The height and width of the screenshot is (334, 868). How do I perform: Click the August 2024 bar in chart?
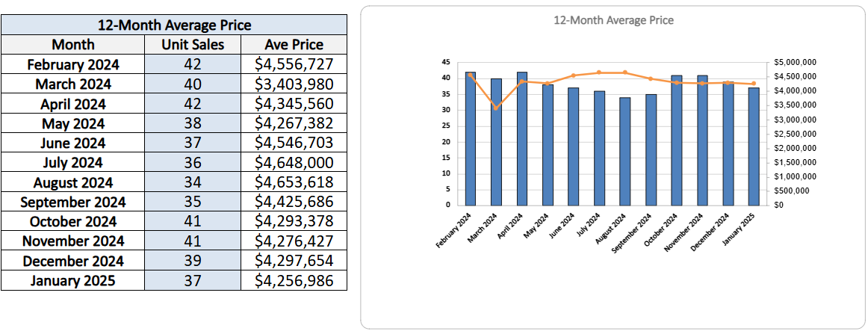pos(625,151)
